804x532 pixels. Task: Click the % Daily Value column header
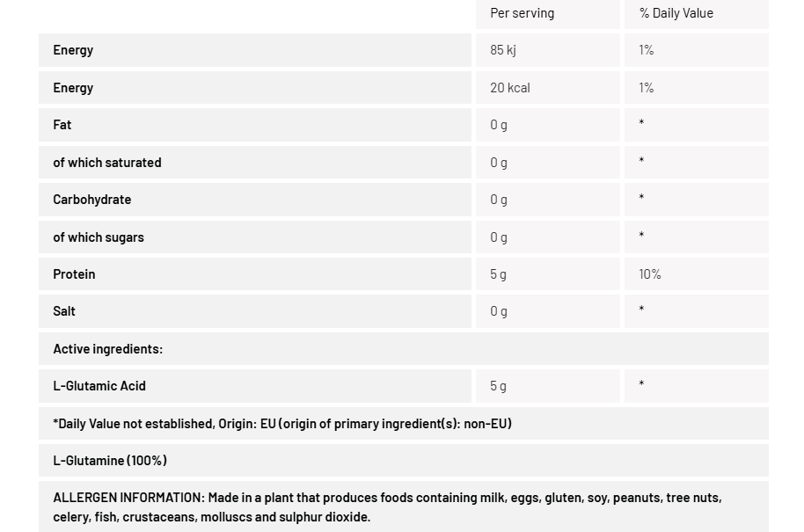click(676, 13)
